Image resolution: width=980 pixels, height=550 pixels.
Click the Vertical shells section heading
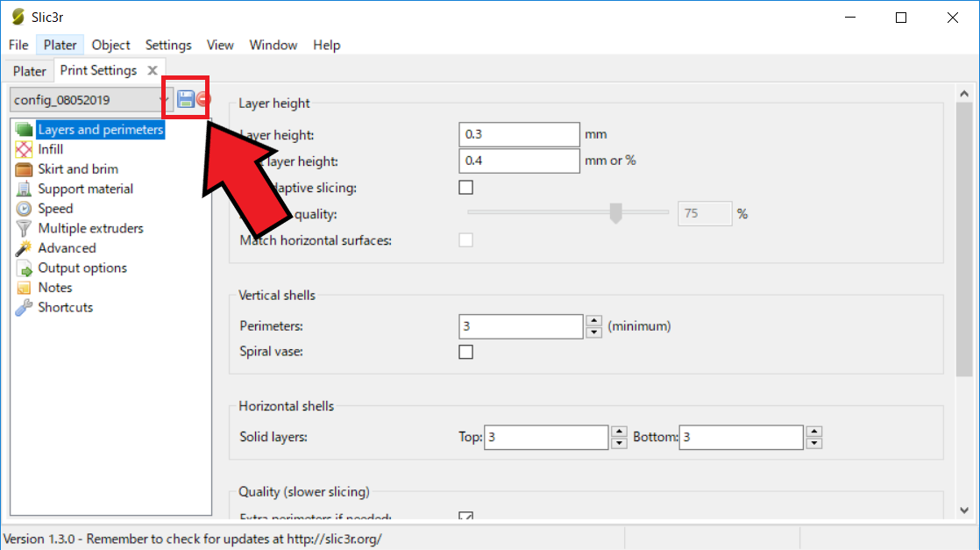tap(277, 296)
